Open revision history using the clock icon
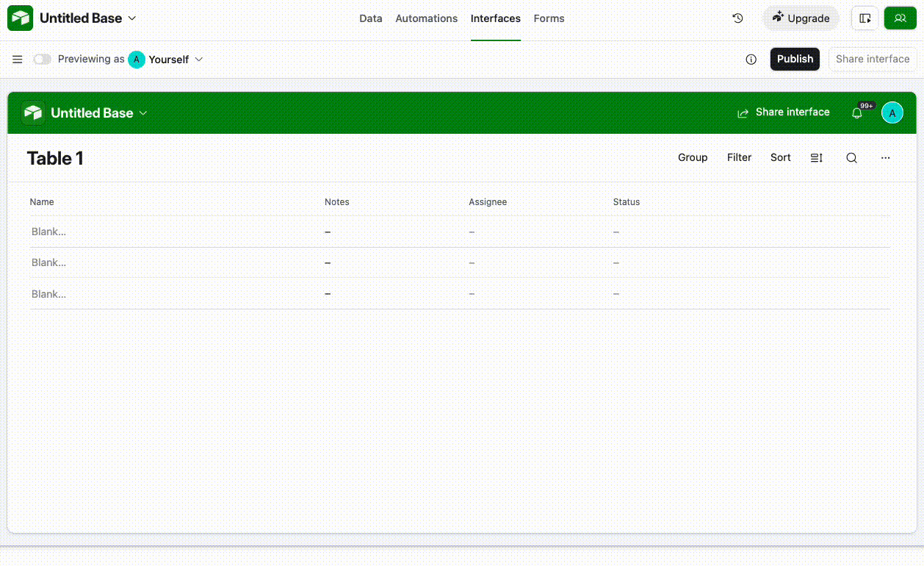 pos(737,18)
